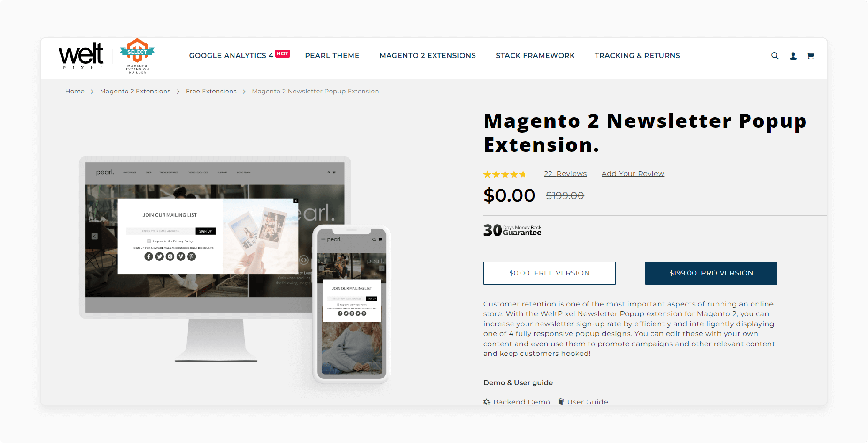Click the PRO VERSION button
The image size is (868, 443).
711,273
